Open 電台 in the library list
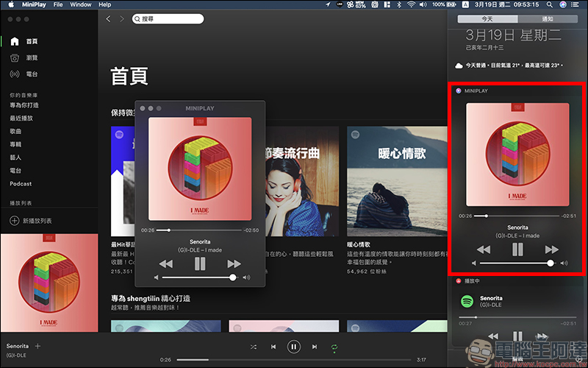 (x=15, y=171)
